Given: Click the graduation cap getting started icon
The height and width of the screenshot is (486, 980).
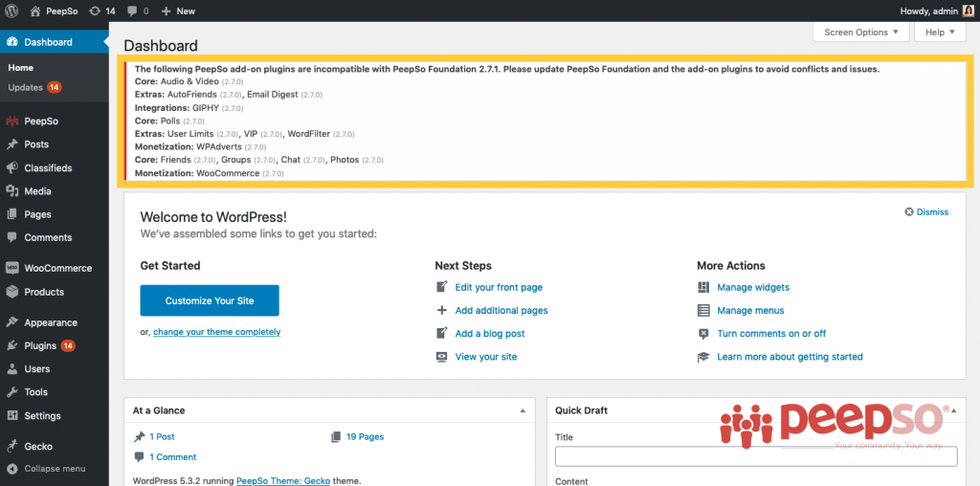Looking at the screenshot, I should pos(703,357).
